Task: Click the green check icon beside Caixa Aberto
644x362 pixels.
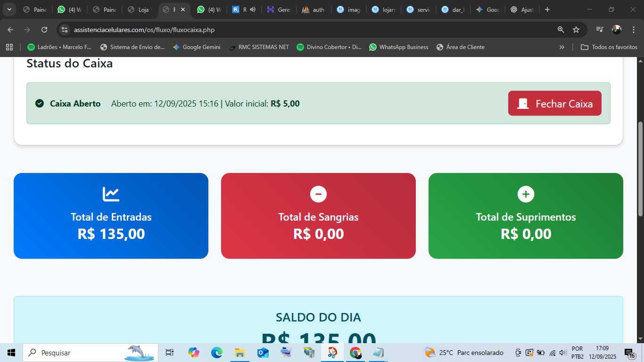Action: click(x=40, y=103)
